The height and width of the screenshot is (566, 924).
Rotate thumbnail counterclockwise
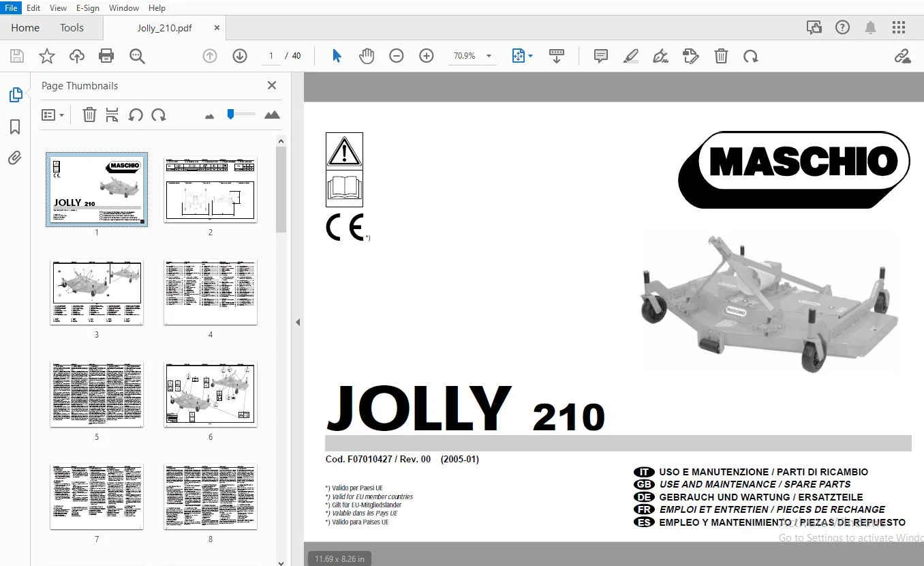click(136, 115)
